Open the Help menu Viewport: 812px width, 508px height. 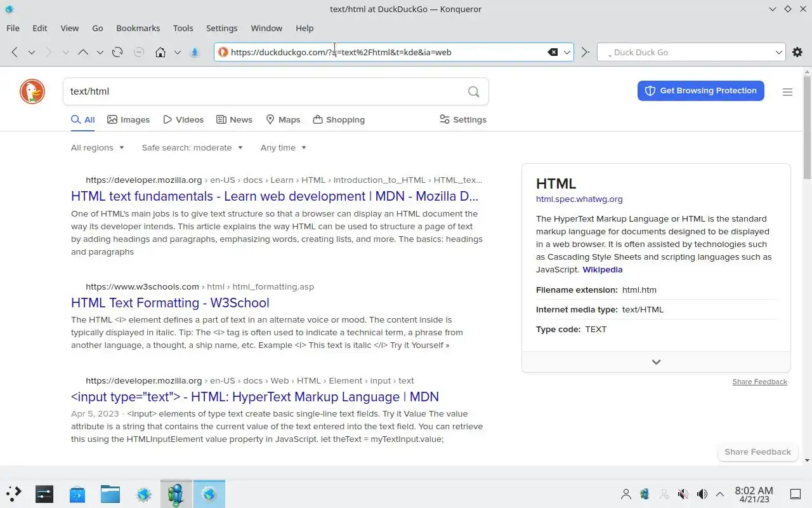click(304, 28)
